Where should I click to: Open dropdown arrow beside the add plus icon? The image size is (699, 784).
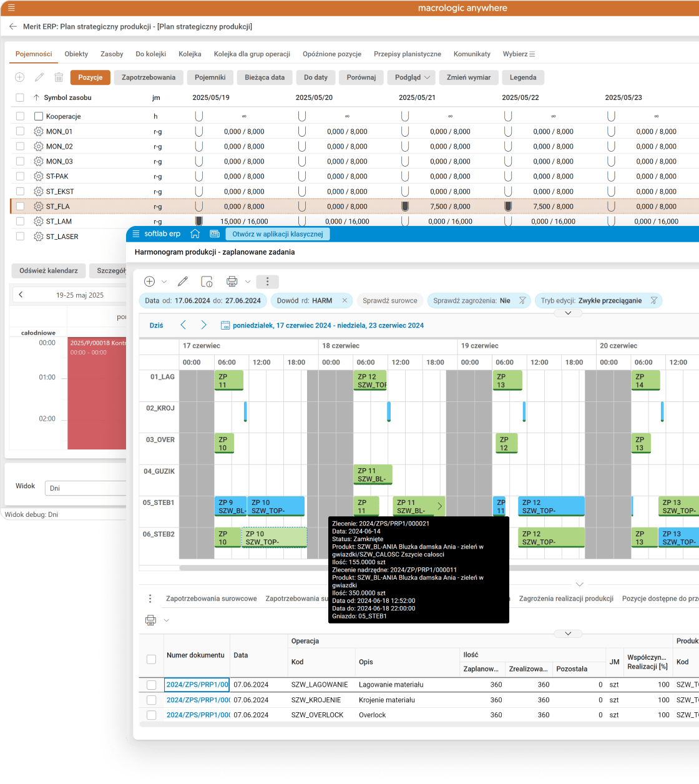point(165,282)
